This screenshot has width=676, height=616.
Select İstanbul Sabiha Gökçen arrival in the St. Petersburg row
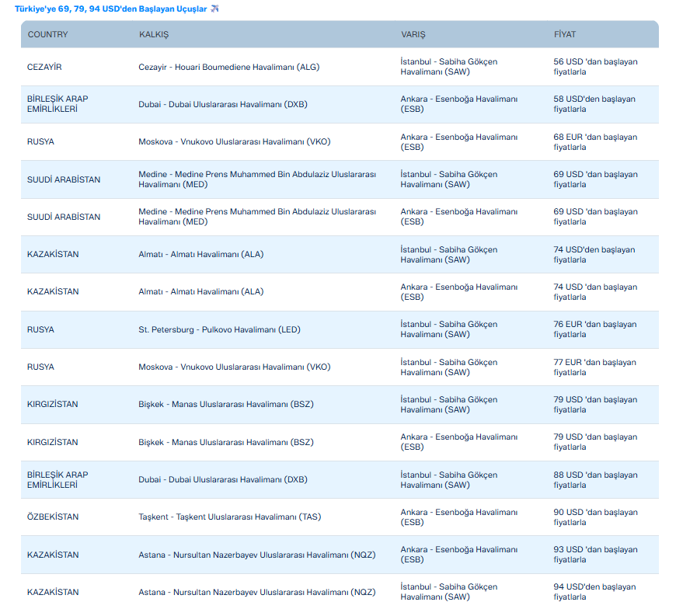click(449, 329)
